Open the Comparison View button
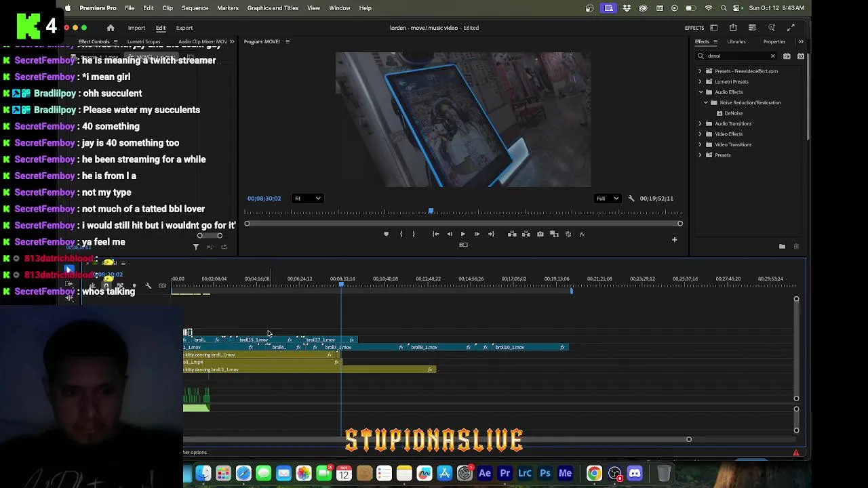 point(554,234)
